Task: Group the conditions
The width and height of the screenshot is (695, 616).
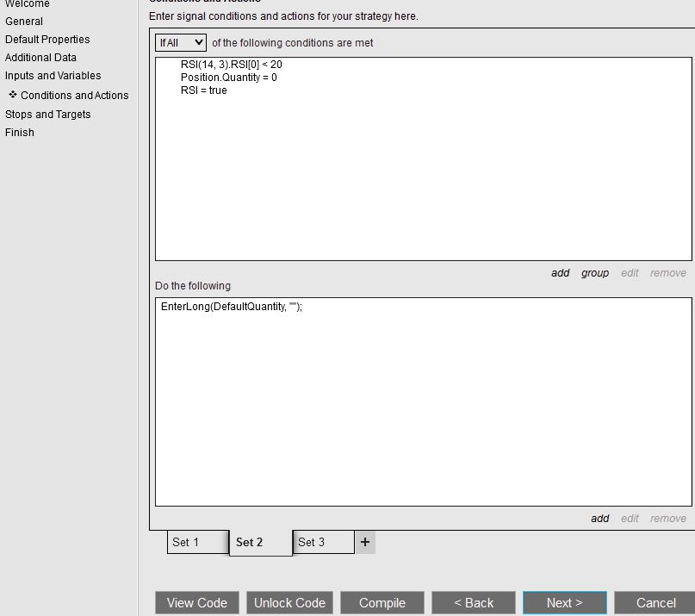Action: pos(595,273)
